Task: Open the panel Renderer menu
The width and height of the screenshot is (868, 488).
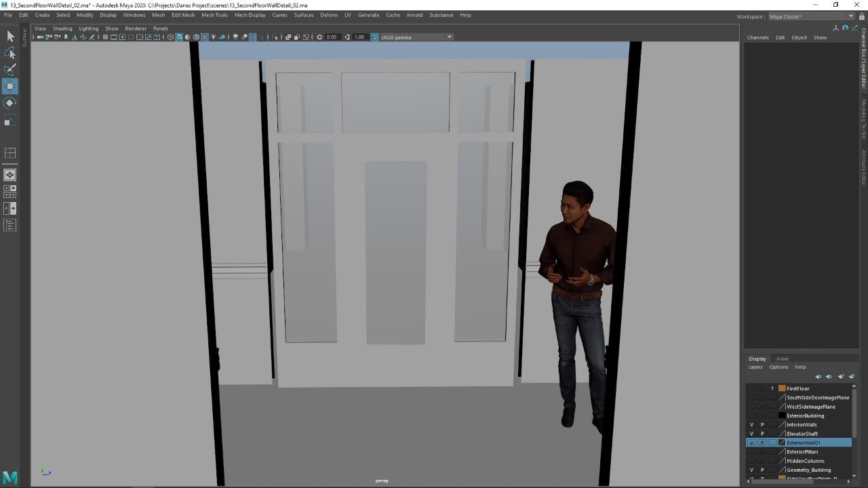Action: point(136,28)
